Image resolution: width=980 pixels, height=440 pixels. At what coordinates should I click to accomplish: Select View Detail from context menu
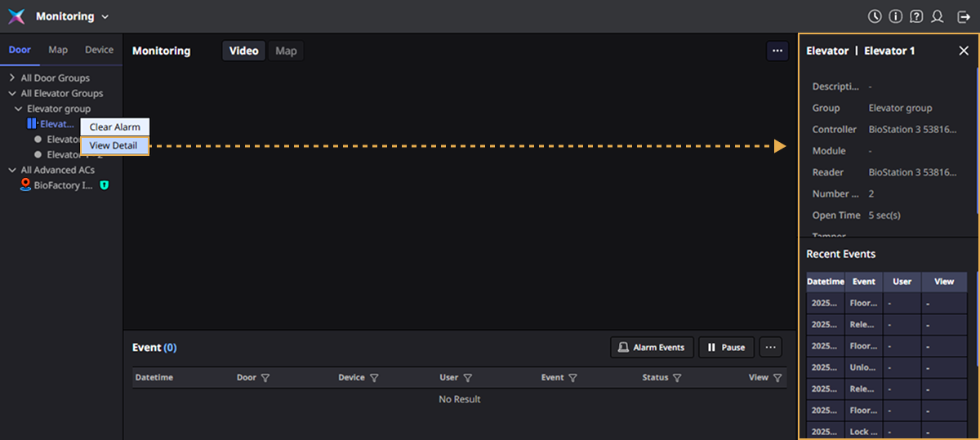(x=114, y=146)
